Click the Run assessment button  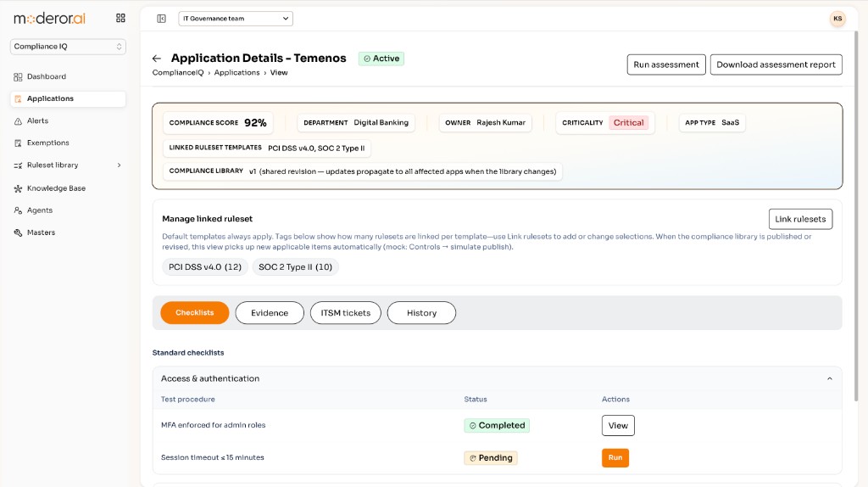666,64
